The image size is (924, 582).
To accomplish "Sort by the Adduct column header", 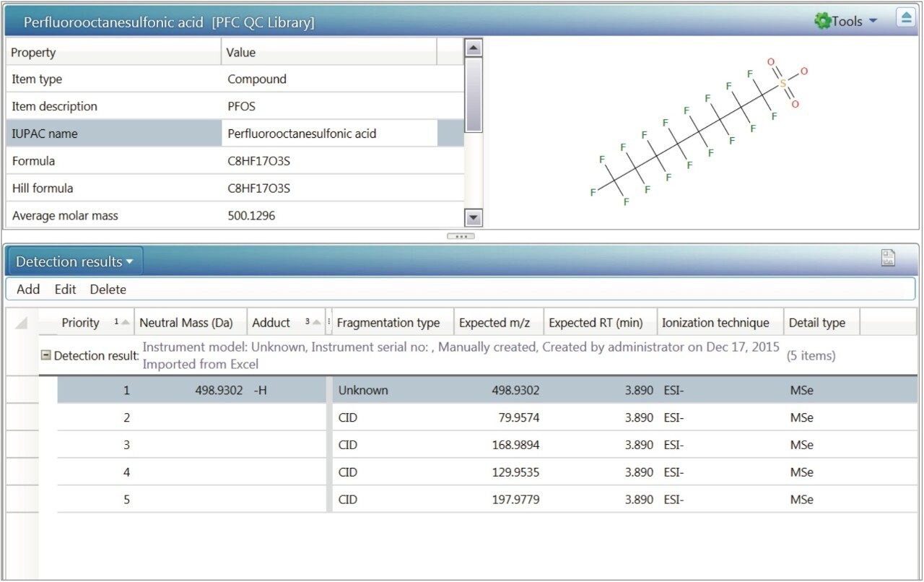I will point(286,323).
